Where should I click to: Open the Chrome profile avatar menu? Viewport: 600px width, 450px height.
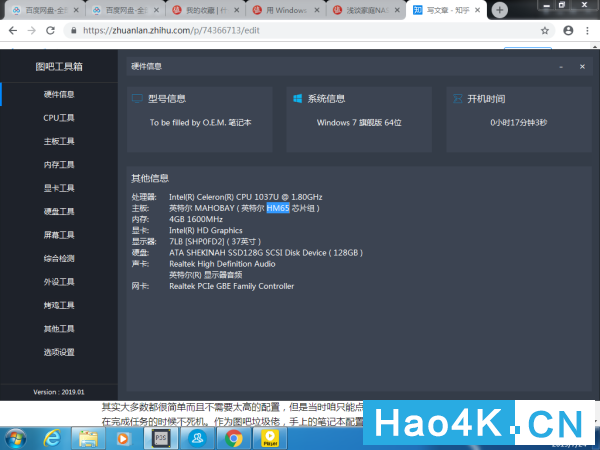click(x=568, y=31)
